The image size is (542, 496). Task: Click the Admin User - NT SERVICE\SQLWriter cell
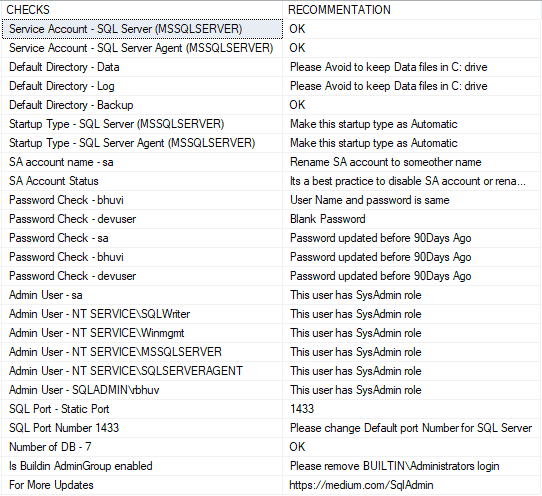[x=142, y=314]
